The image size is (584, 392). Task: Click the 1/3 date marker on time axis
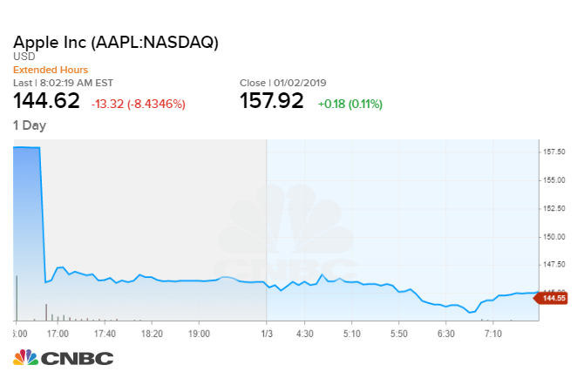(266, 332)
